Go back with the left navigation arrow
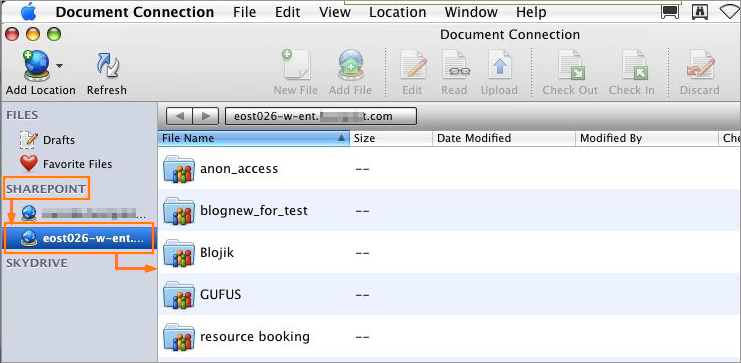This screenshot has width=741, height=363. click(179, 116)
